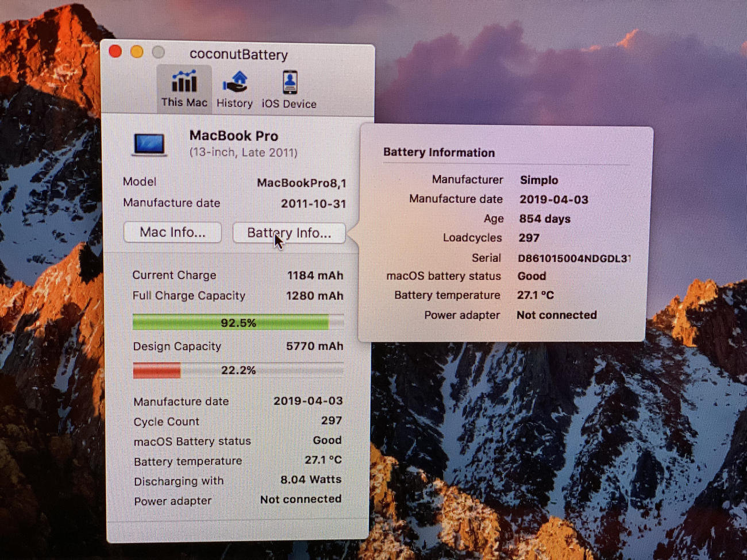Viewport: 747px width, 560px height.
Task: Click the 5770 mAh design capacity value
Action: [314, 346]
